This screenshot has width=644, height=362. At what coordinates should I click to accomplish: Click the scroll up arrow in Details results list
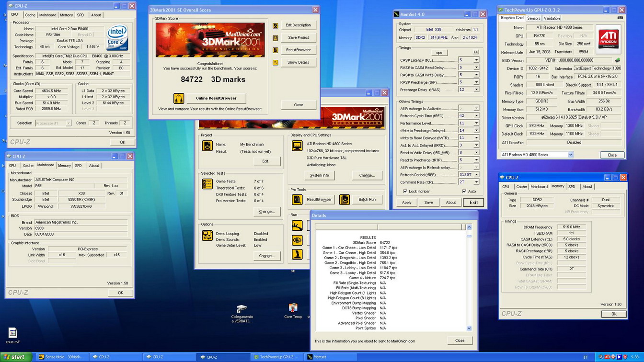[x=469, y=227]
